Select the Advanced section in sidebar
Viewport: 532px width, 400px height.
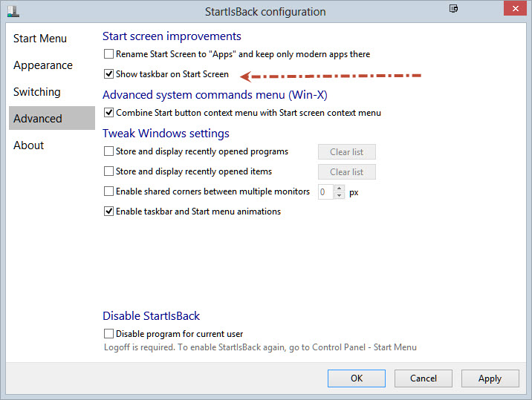click(38, 119)
